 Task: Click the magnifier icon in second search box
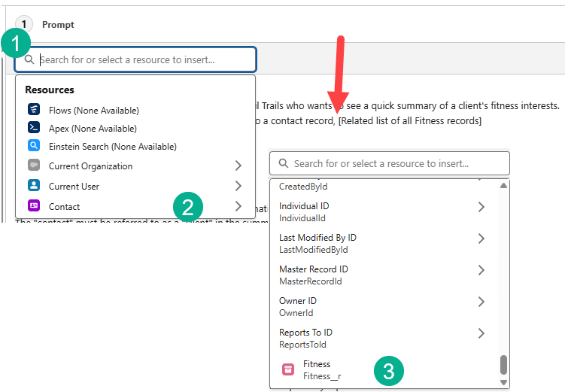pyautogui.click(x=283, y=163)
